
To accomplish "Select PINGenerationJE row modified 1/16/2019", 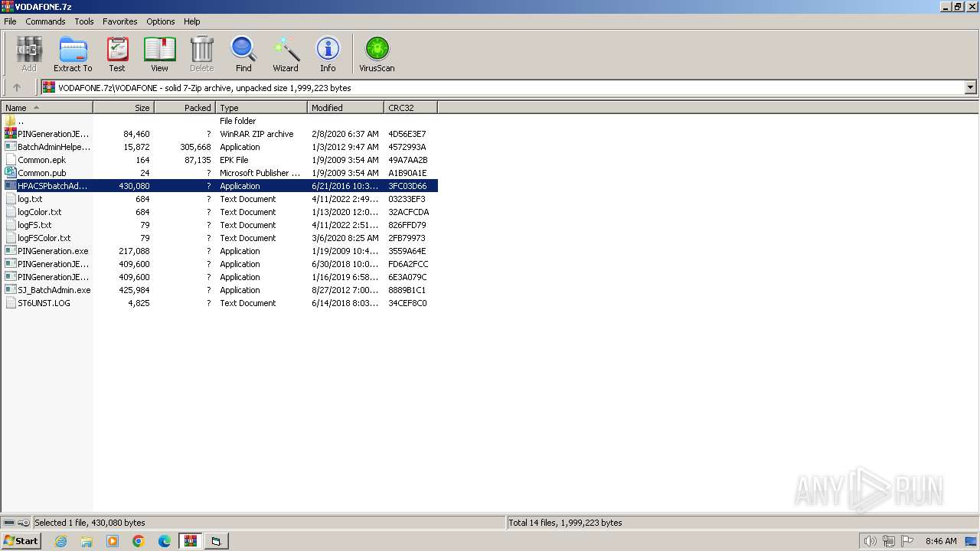I will coord(220,277).
